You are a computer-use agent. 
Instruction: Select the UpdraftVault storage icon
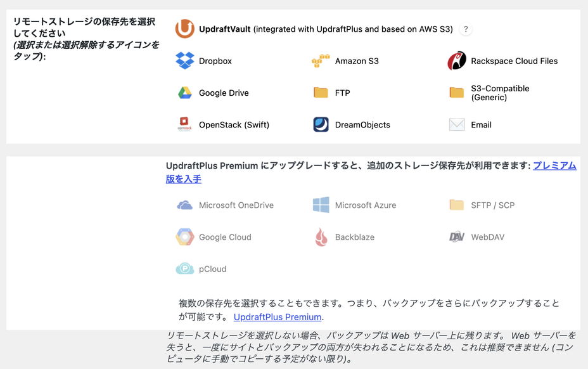[184, 29]
